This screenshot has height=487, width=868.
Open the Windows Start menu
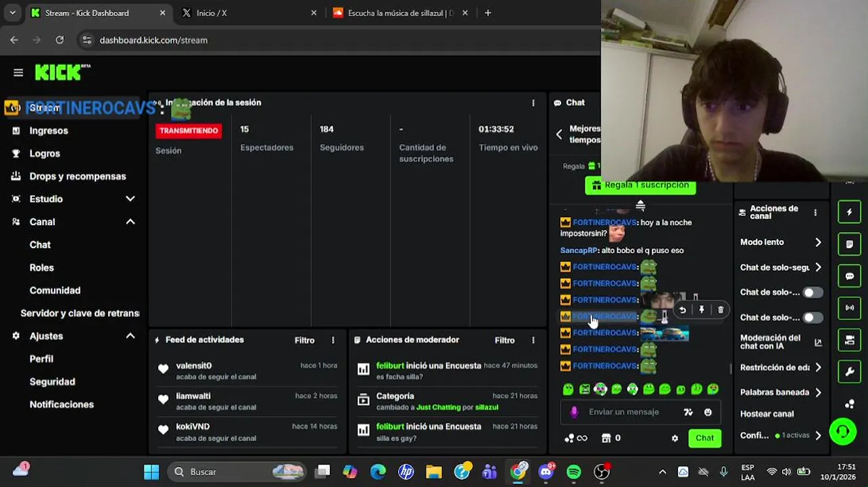(151, 472)
